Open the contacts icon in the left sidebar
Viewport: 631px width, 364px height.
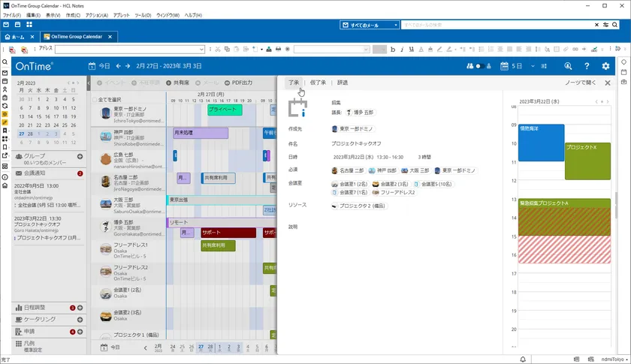pos(5,89)
